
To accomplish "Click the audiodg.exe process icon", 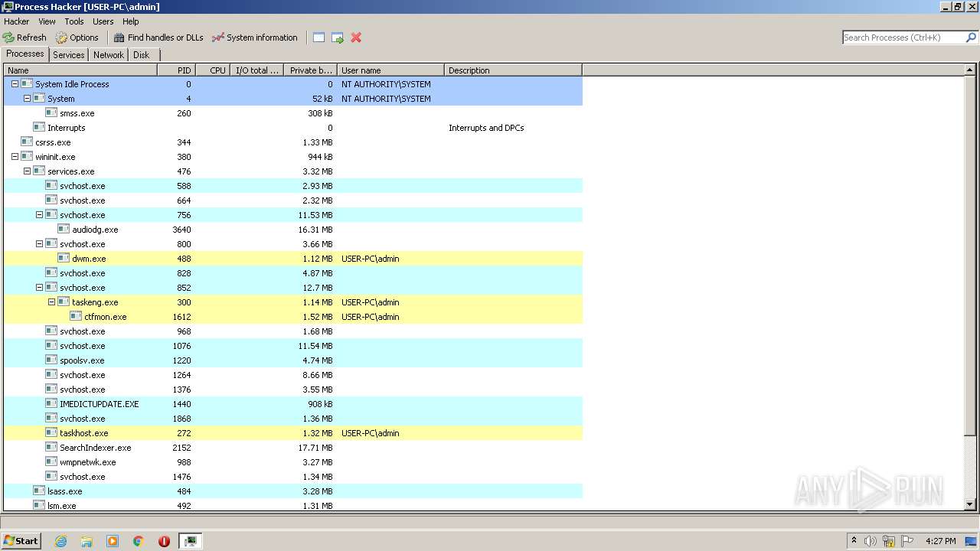I will (64, 229).
